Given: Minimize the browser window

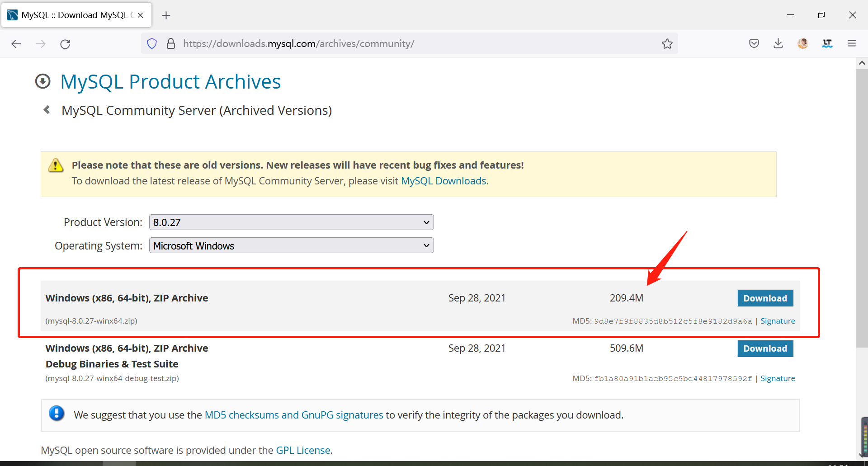Looking at the screenshot, I should 790,15.
